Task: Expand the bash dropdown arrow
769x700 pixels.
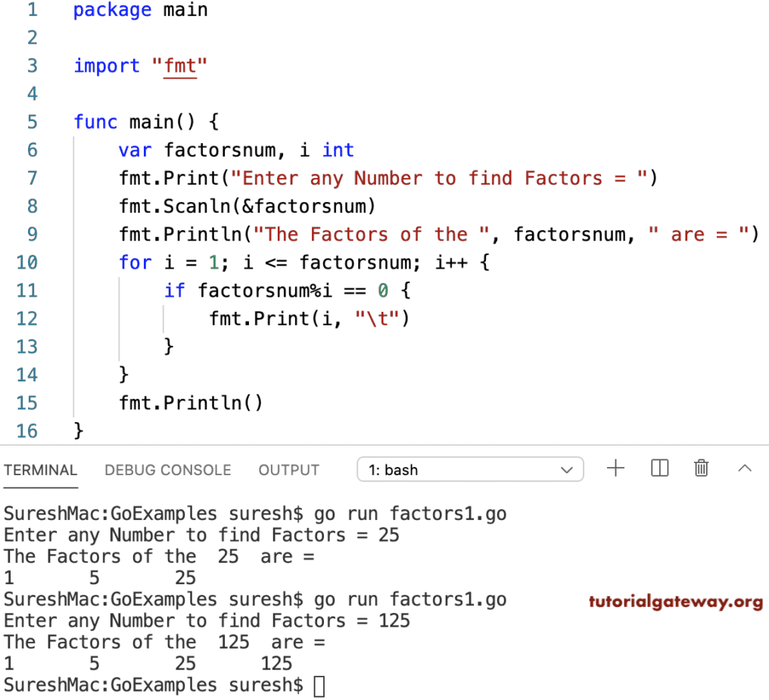Action: pyautogui.click(x=566, y=469)
